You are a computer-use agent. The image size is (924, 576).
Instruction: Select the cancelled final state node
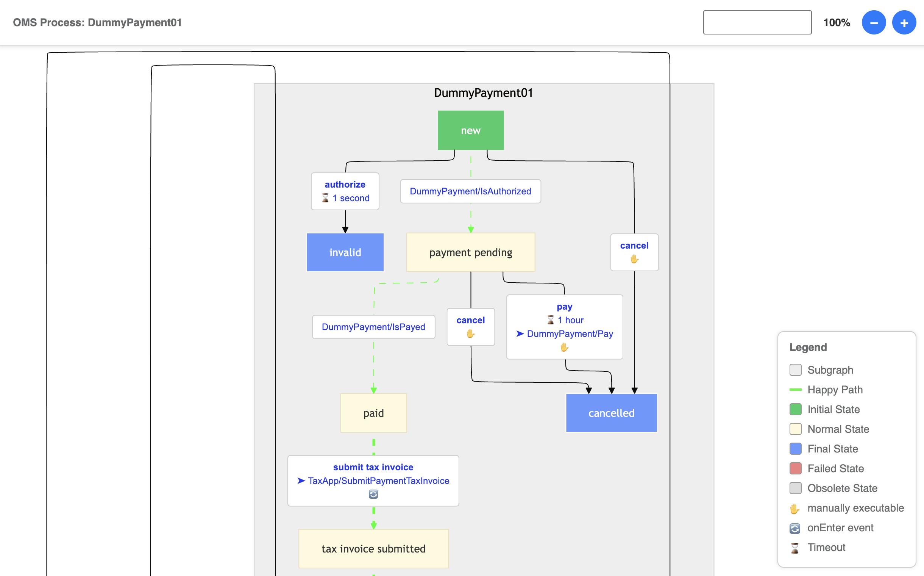pyautogui.click(x=611, y=413)
